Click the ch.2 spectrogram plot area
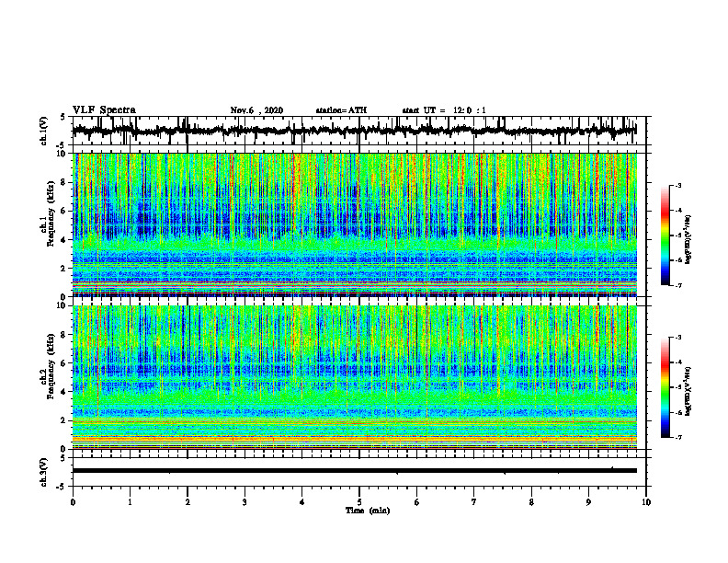Image resolution: width=728 pixels, height=563 pixels. (354, 377)
